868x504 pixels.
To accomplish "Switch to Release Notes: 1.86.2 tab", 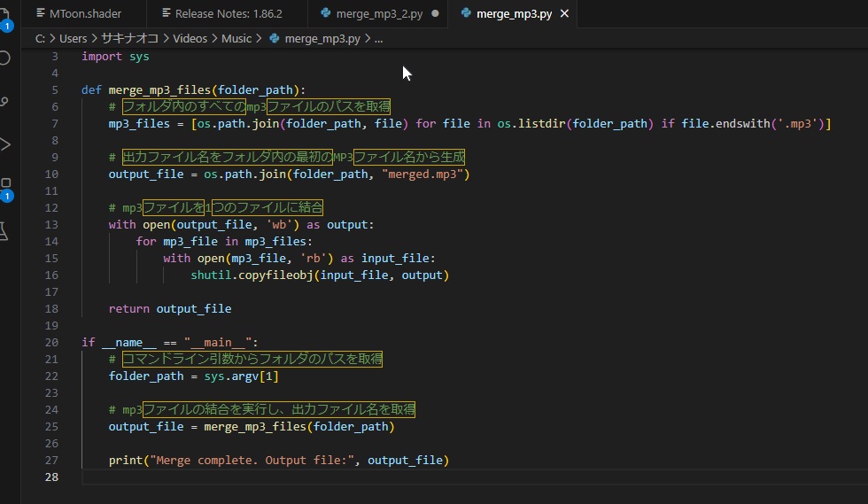I will tap(228, 14).
